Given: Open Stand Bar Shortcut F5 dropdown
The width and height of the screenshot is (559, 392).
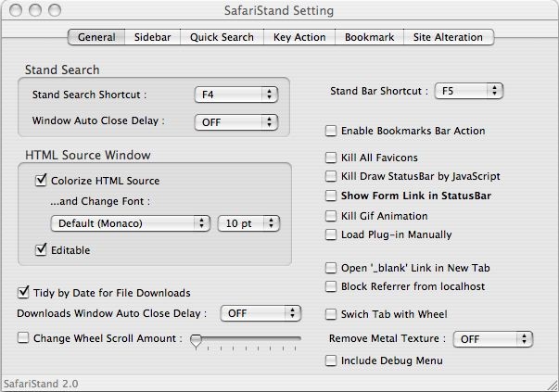Looking at the screenshot, I should 469,91.
